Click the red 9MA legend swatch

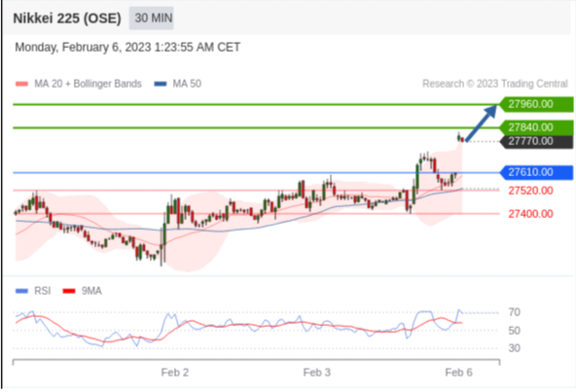pyautogui.click(x=69, y=292)
